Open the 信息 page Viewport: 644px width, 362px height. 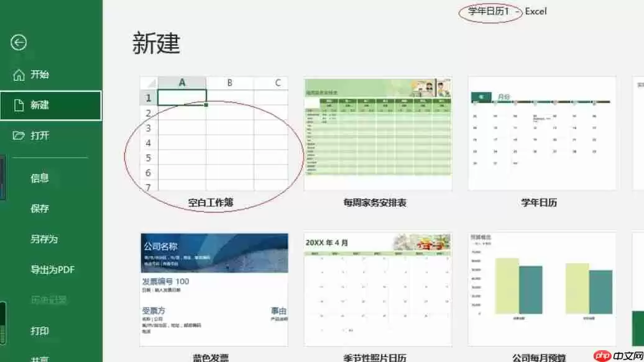(x=40, y=178)
